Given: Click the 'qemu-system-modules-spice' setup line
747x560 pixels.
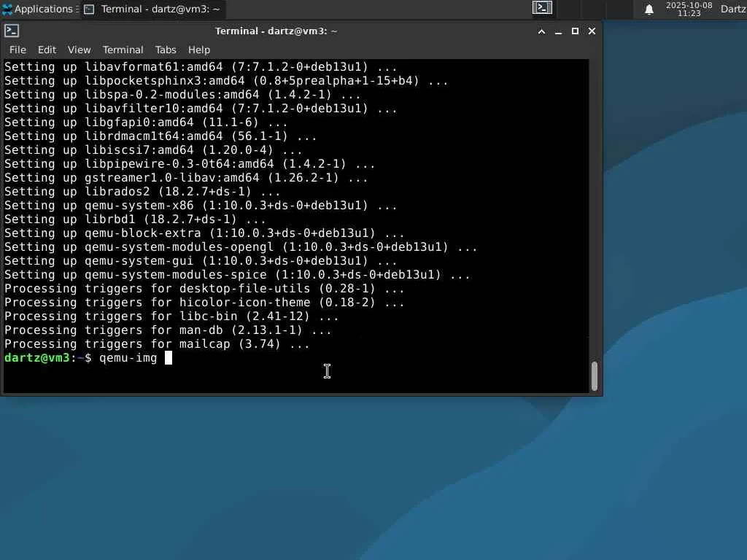Looking at the screenshot, I should coord(237,275).
